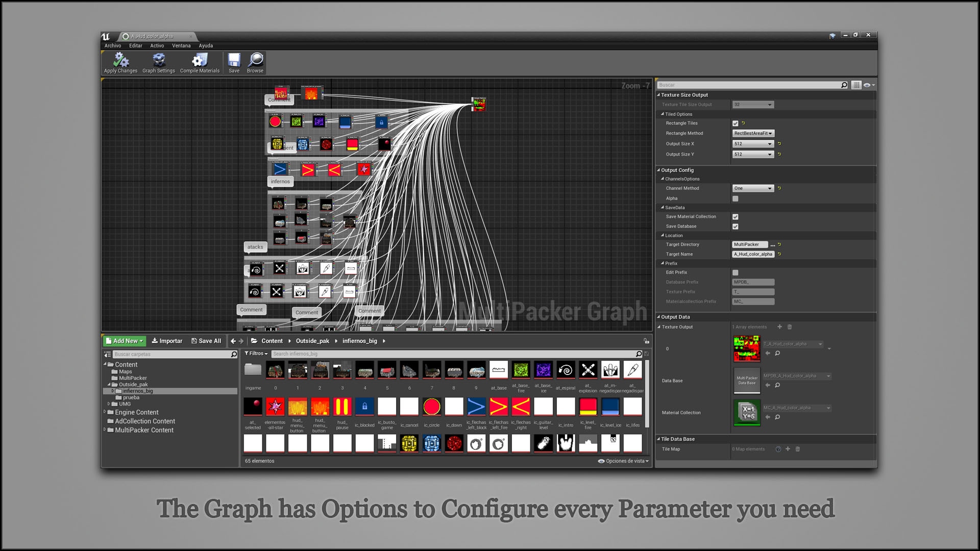Uncheck the Save Database option
Screen dimensions: 980x551
pos(736,227)
